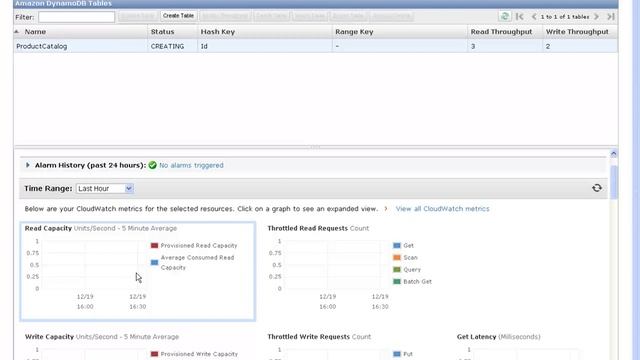Refresh the DynamoDB tables list
The image size is (640, 360).
pos(504,16)
